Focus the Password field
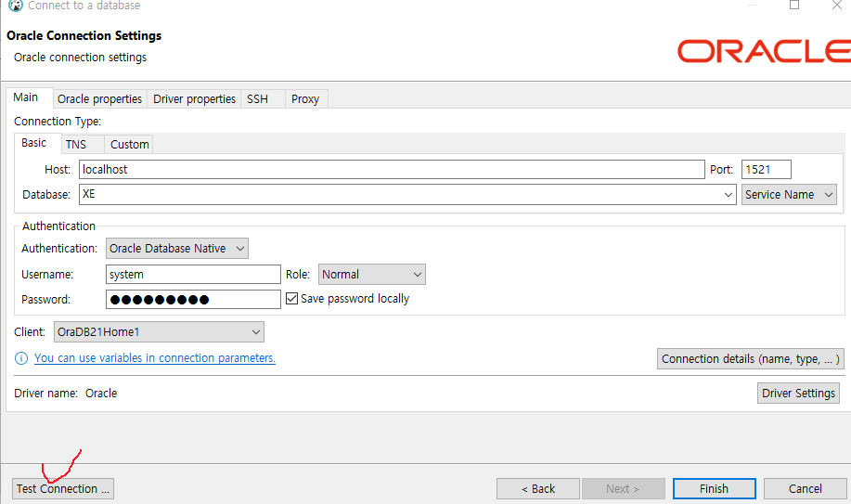This screenshot has height=504, width=851. click(x=193, y=299)
